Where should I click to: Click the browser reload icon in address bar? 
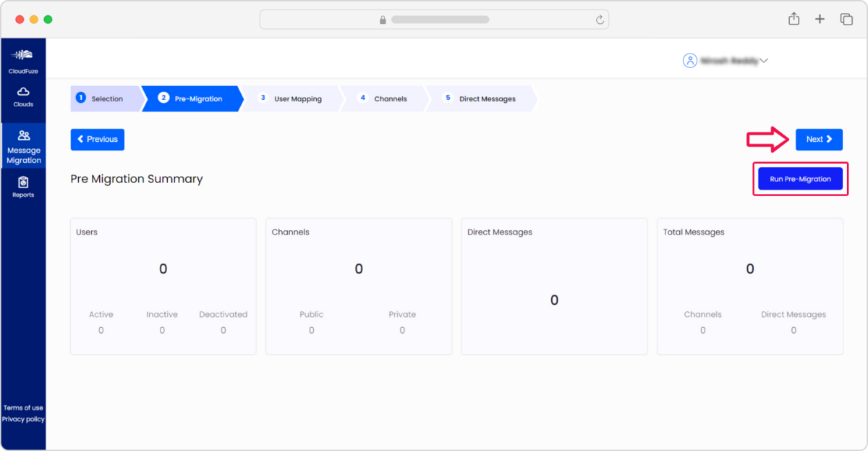[600, 19]
